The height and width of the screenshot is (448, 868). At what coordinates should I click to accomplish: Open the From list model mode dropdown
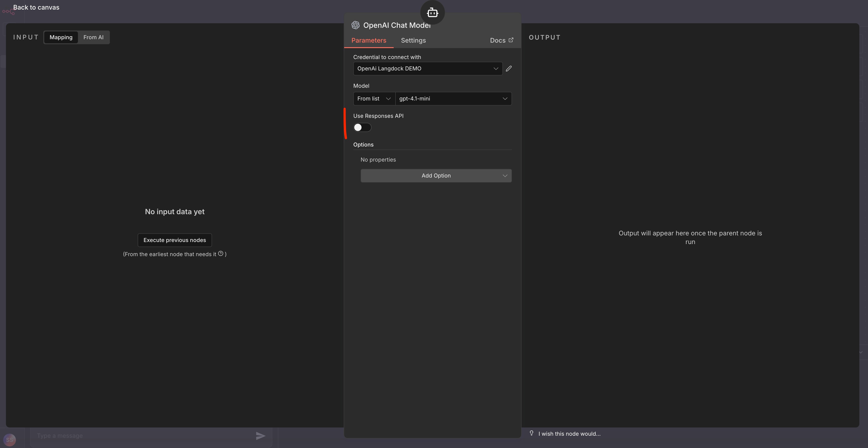point(374,99)
